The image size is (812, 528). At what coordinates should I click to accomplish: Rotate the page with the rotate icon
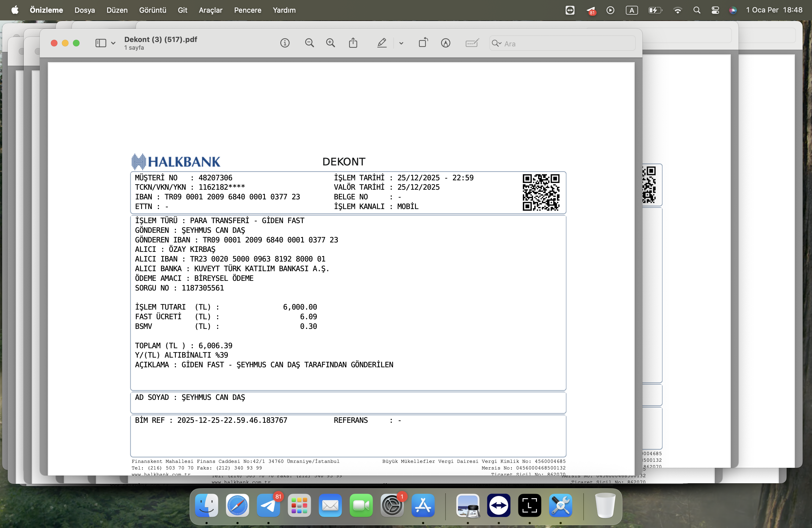[423, 43]
